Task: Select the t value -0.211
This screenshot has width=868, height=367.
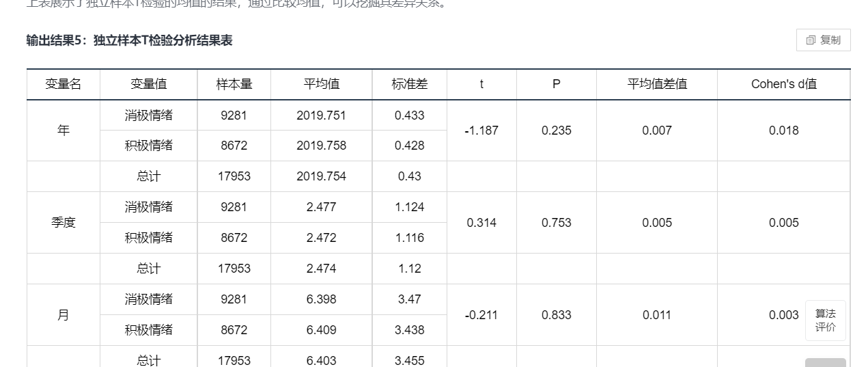Action: tap(481, 315)
